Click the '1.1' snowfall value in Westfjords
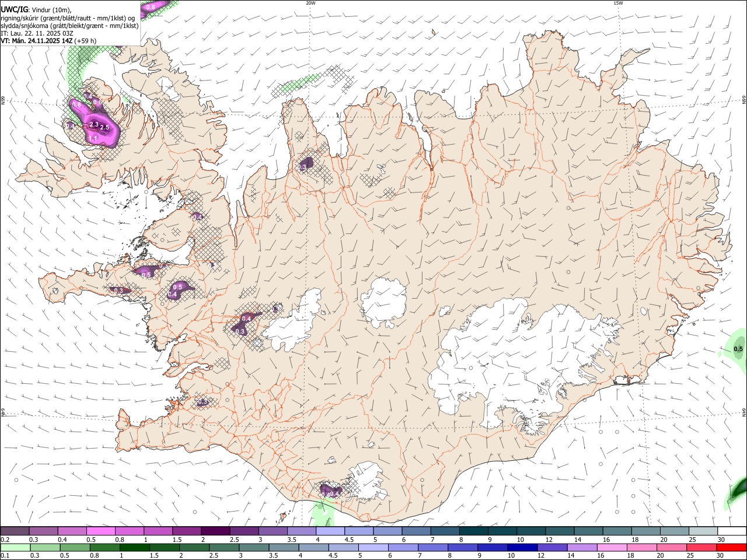Screen dimensions: 747x560 pos(92,138)
